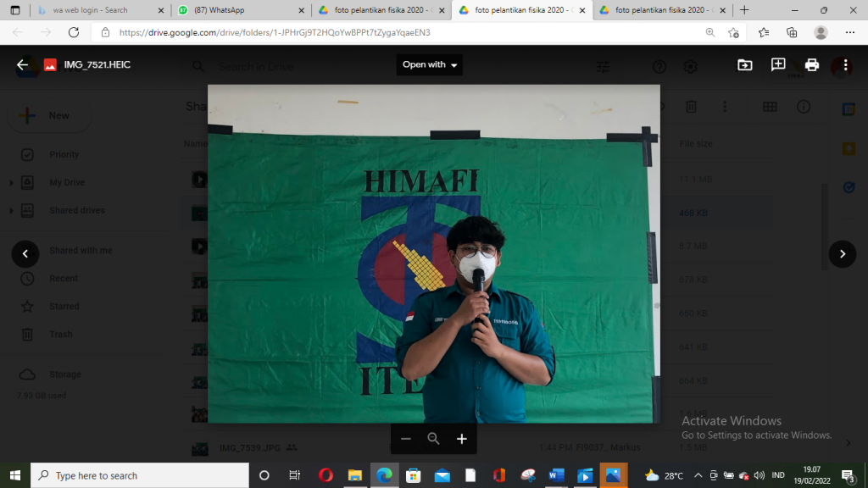Open Cortana from the taskbar
Image resolution: width=868 pixels, height=488 pixels.
click(264, 475)
